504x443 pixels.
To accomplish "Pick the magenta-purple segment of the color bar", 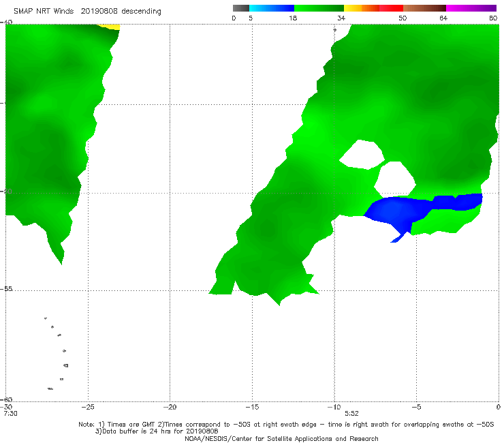I will [471, 8].
